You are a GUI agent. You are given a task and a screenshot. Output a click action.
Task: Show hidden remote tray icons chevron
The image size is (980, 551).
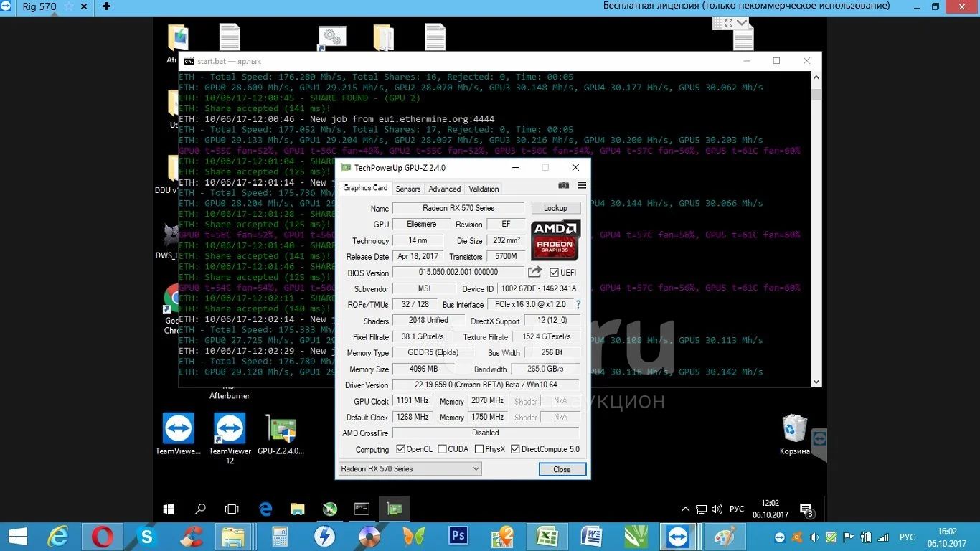[685, 509]
